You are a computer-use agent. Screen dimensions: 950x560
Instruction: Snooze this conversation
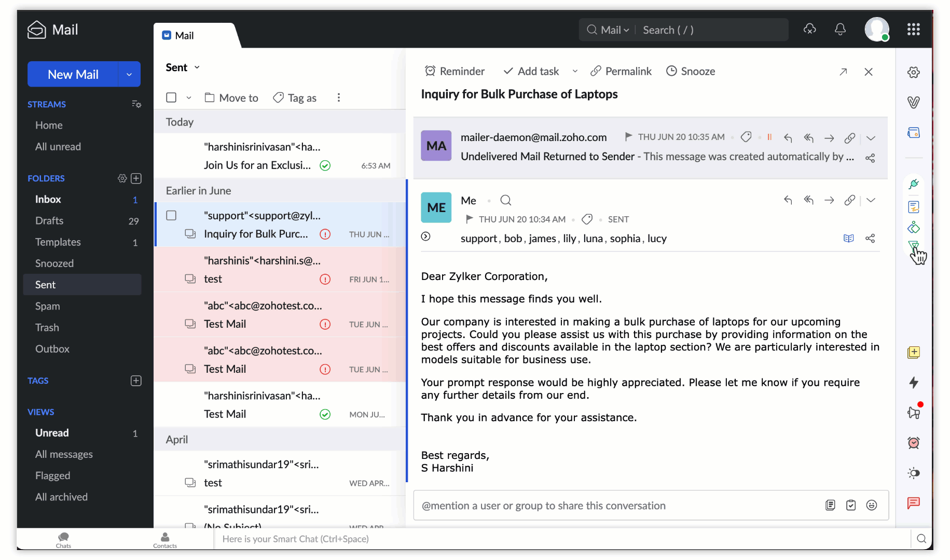tap(691, 71)
